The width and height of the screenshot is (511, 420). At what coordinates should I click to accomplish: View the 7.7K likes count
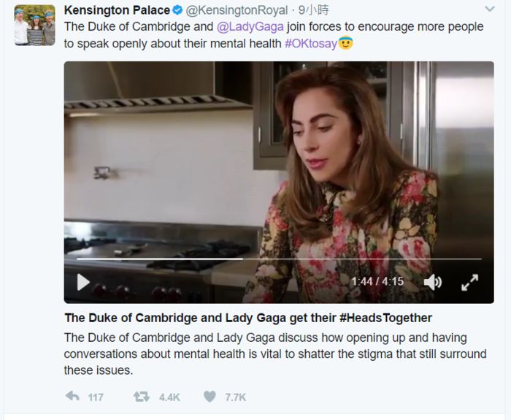[235, 397]
